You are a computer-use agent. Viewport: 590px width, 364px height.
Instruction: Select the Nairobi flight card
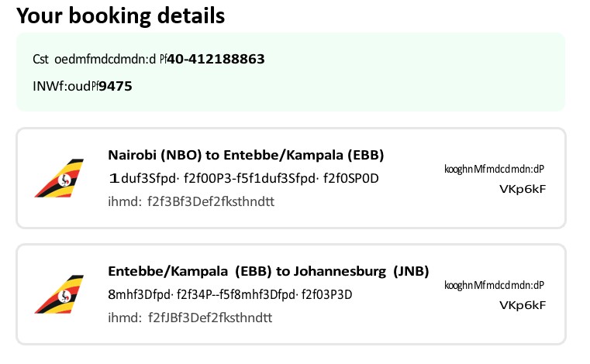(291, 178)
